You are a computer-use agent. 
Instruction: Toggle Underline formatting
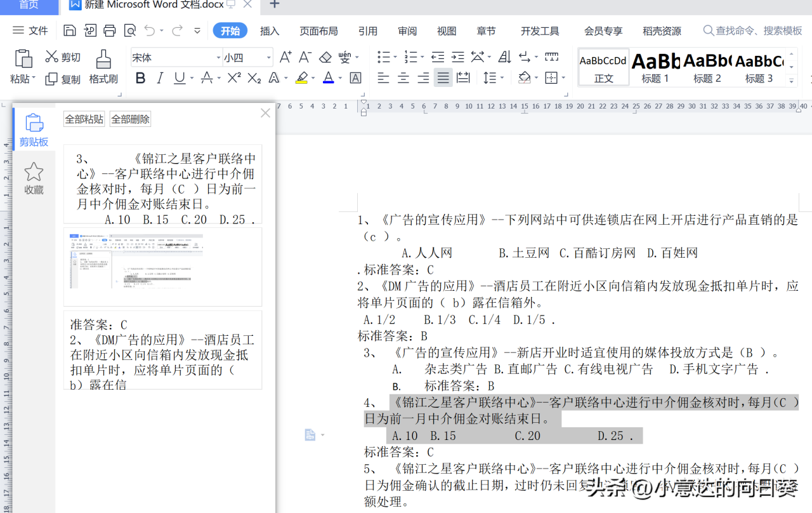tap(180, 78)
